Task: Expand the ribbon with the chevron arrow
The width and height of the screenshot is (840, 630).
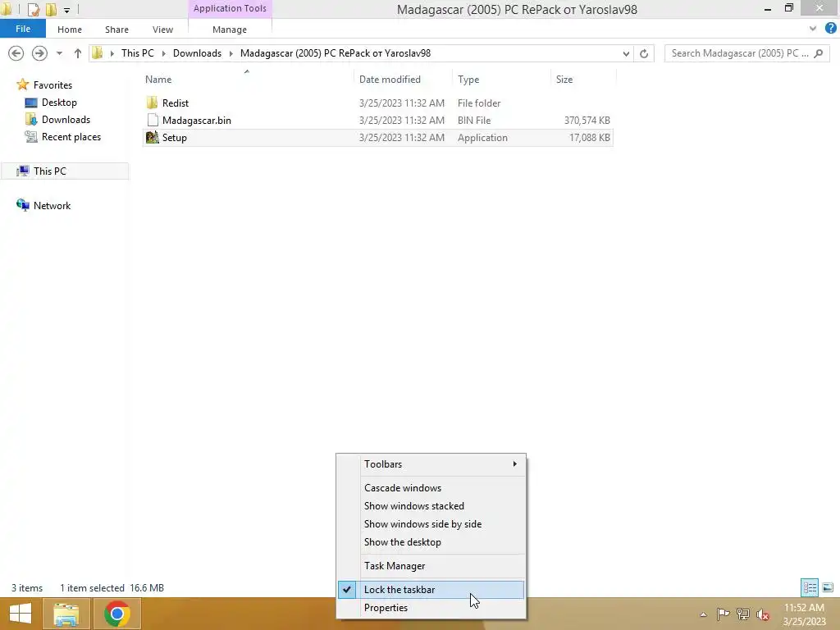Action: point(813,29)
